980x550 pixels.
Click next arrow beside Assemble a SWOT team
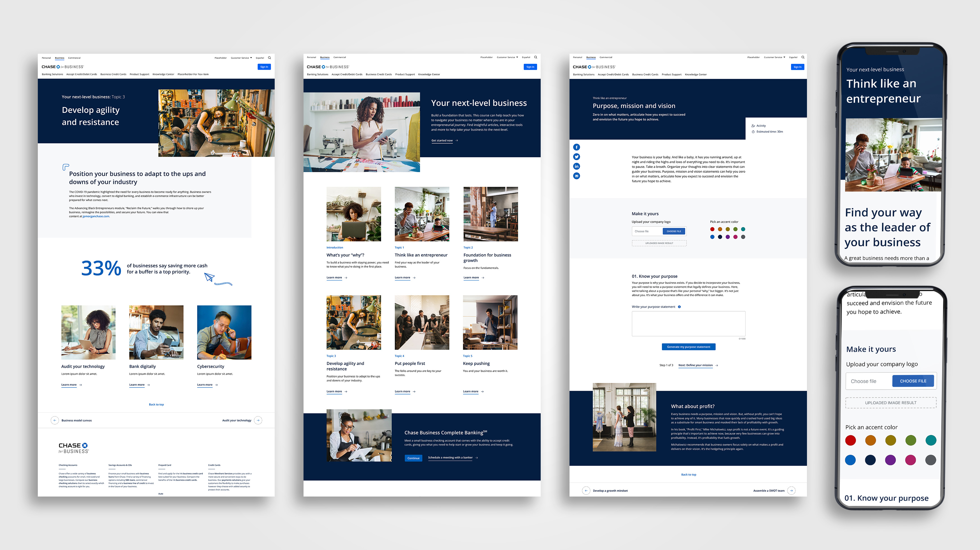pyautogui.click(x=791, y=490)
